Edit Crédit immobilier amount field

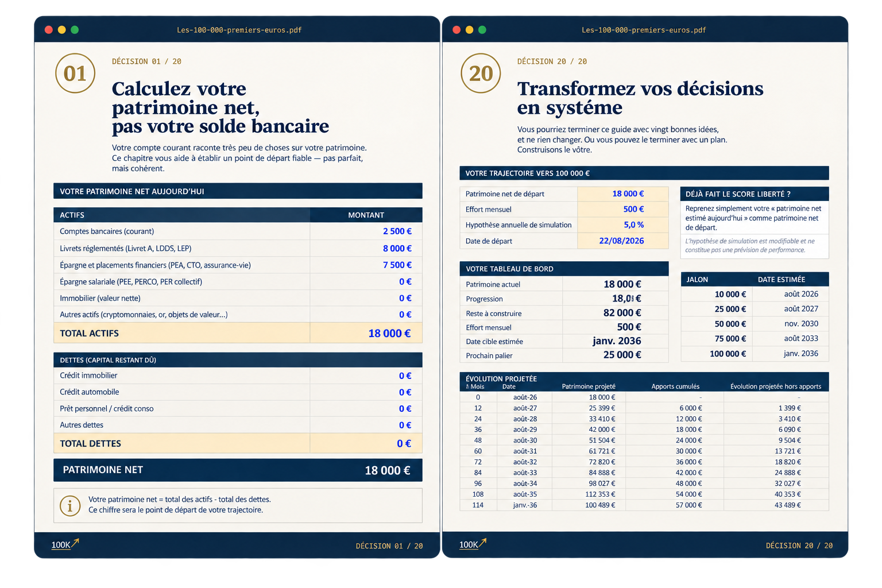coord(366,376)
